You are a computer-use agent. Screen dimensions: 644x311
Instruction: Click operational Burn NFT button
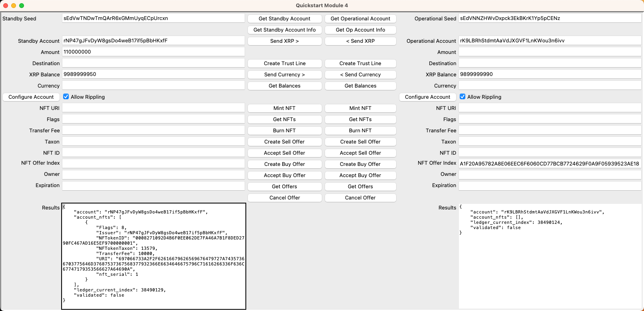pos(360,130)
